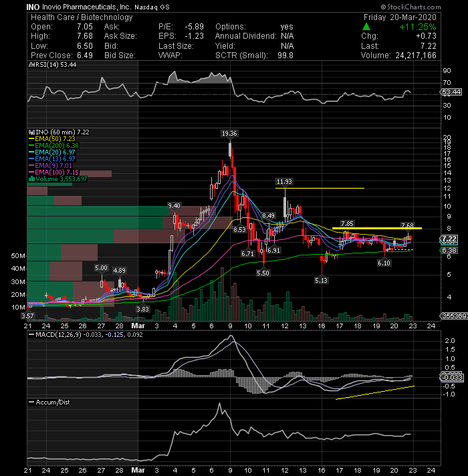The image size is (468, 476).
Task: Click the candlestick icon before INO (60 min)
Action: coord(31,132)
